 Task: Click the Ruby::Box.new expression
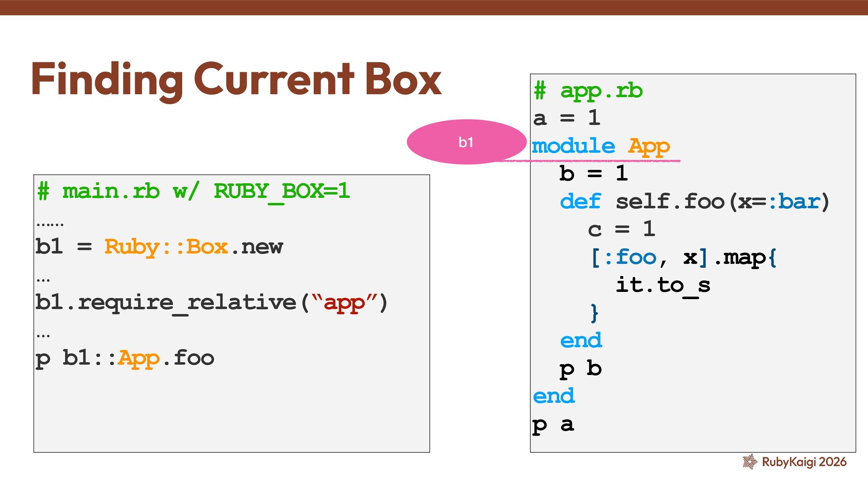[193, 247]
